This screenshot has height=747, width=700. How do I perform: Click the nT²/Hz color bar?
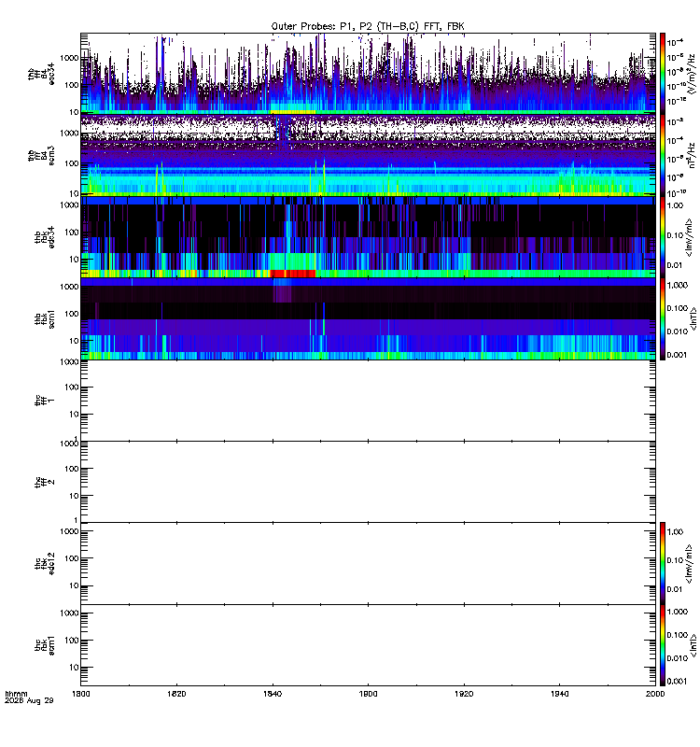663,155
